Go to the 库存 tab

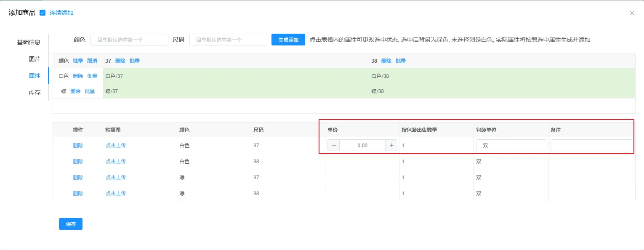tap(35, 93)
